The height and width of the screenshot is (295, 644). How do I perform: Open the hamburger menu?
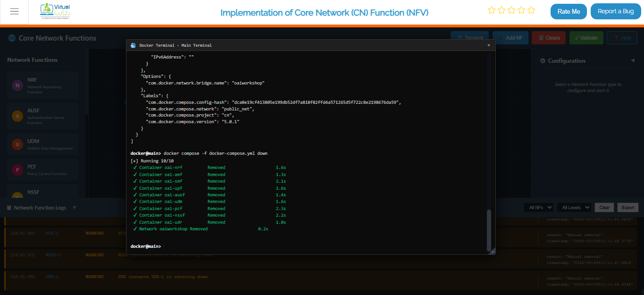tap(14, 11)
